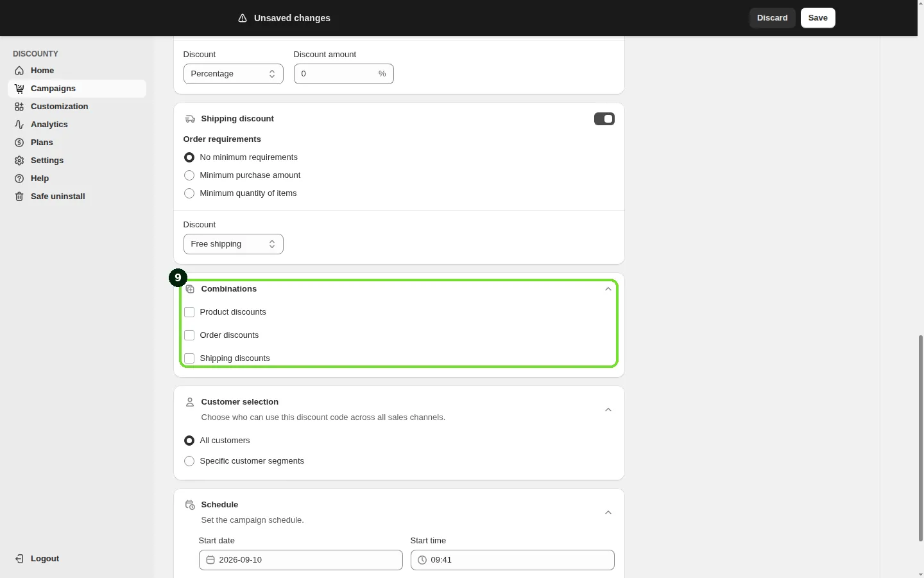Click the Campaigns cart icon

[19, 89]
